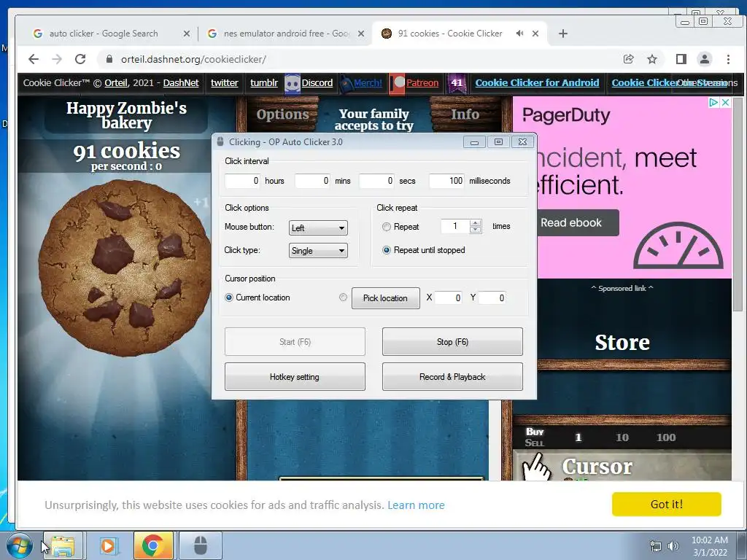
Task: Click the AdChoices triangle icon
Action: coord(713,102)
